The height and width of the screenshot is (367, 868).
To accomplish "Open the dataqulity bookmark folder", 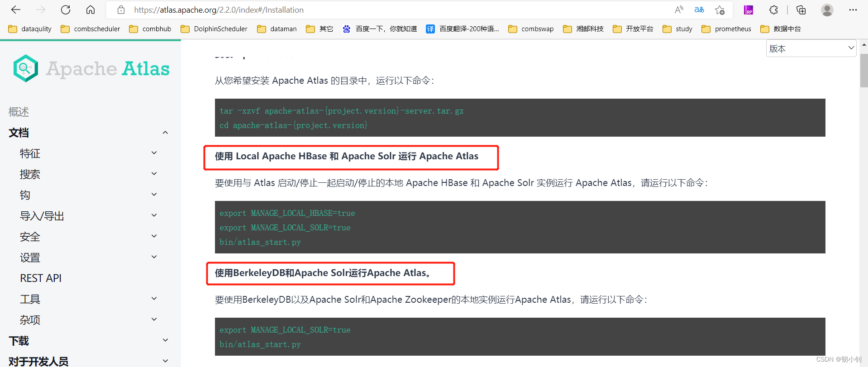I will coord(30,29).
